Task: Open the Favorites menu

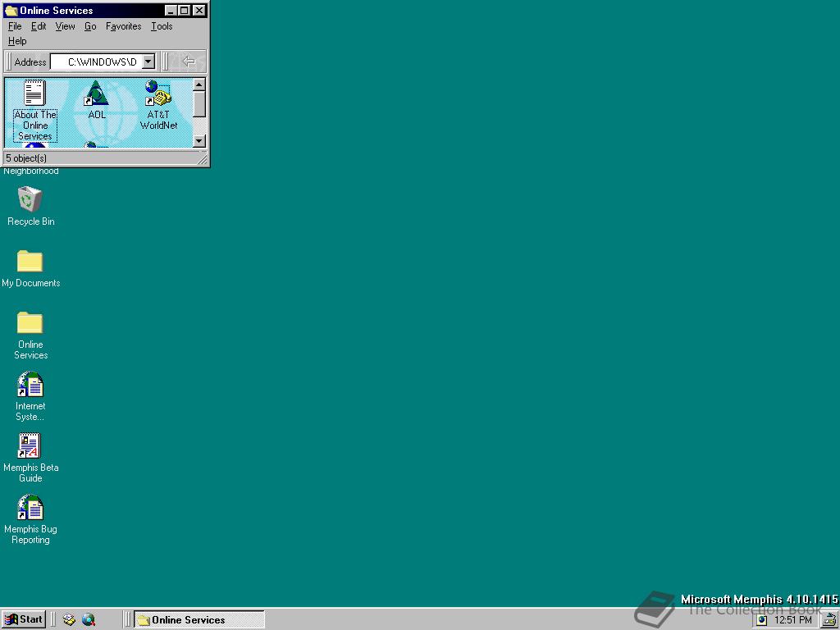Action: 124,26
